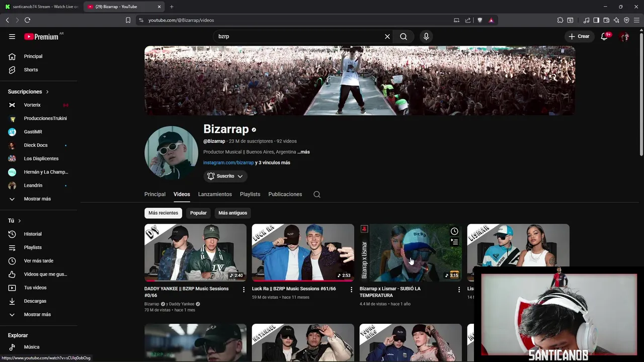Bookmark the page with the bookmark icon

pos(128,20)
